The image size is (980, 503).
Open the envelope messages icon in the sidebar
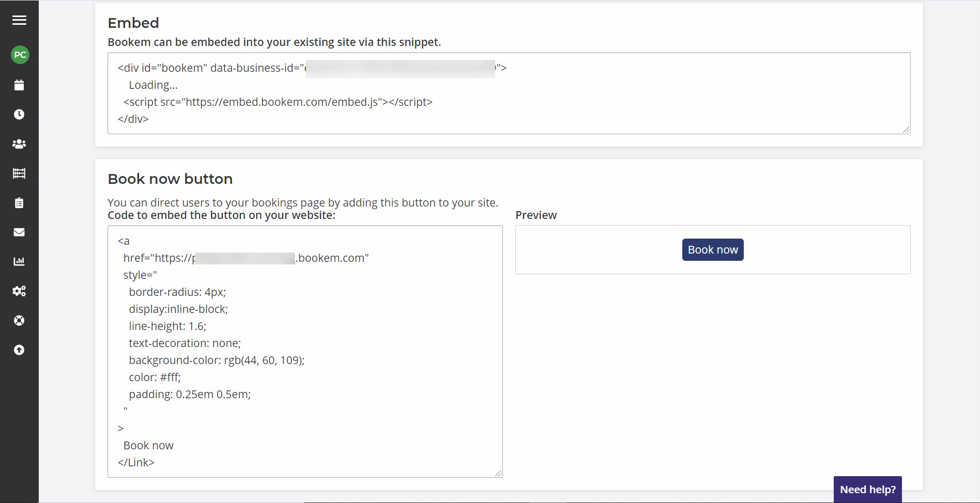point(19,232)
